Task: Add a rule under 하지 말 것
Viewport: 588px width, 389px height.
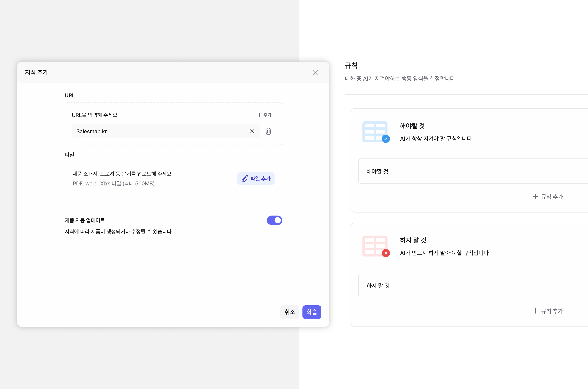Action: (x=548, y=311)
